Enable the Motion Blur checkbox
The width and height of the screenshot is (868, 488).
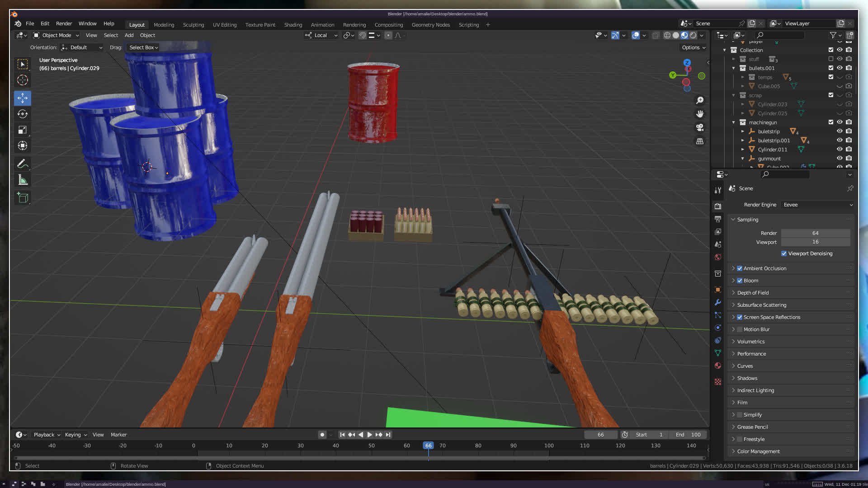coord(740,329)
